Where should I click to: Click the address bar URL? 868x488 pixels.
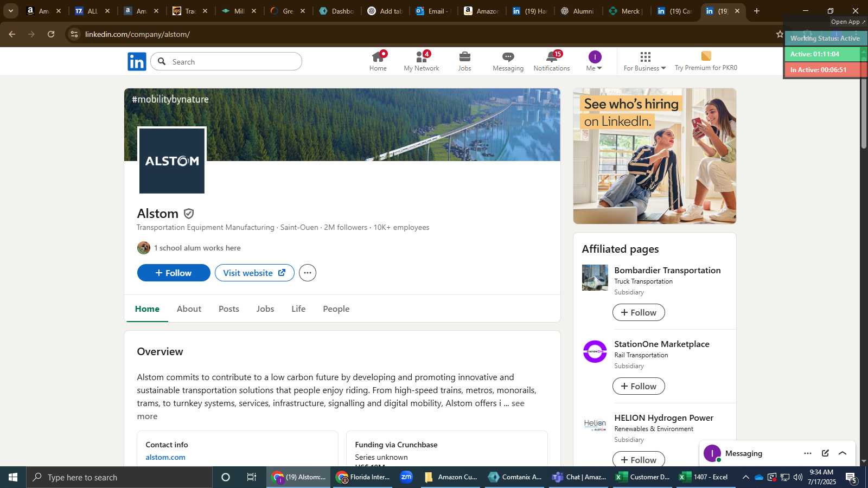[137, 34]
